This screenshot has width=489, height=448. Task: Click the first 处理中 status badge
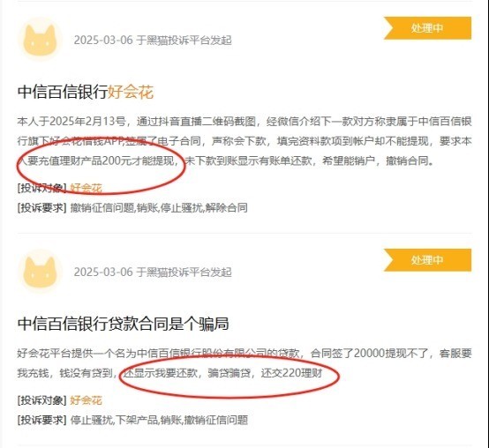427,28
